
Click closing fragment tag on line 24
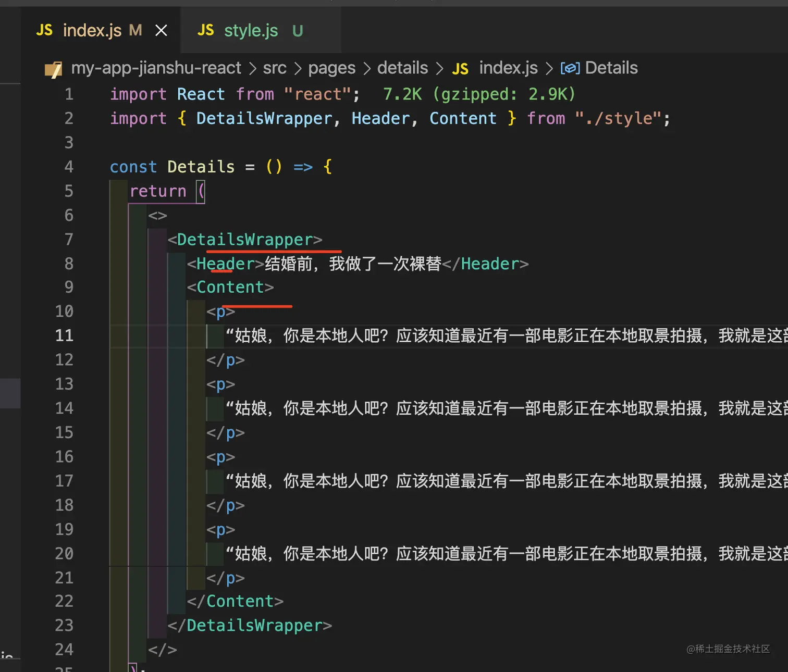click(162, 650)
